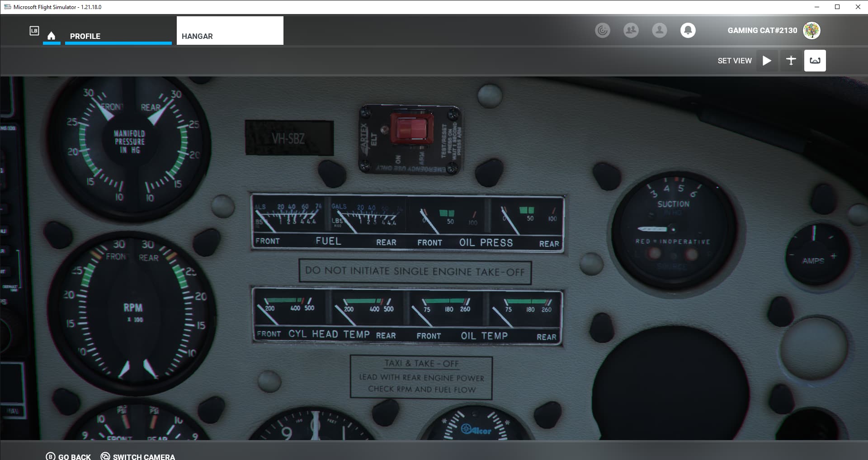Viewport: 868px width, 460px height.
Task: Click the SET VIEW label
Action: 735,61
